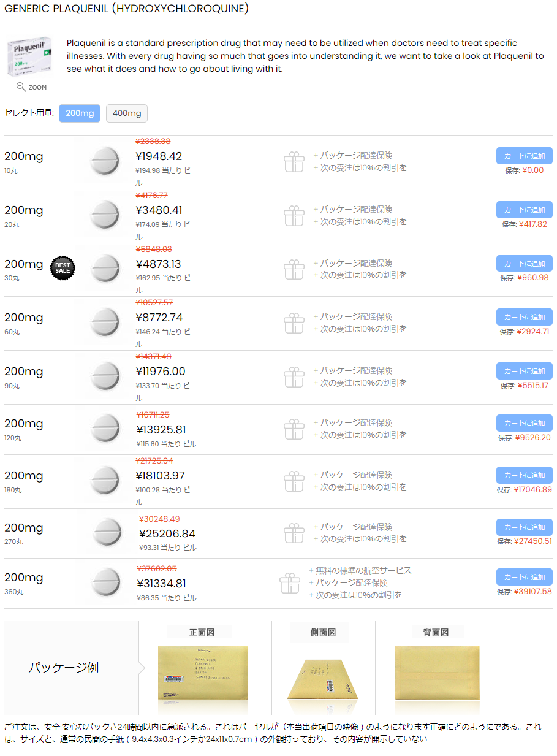Select the 200mg dosage option
557x756 pixels.
(x=80, y=113)
